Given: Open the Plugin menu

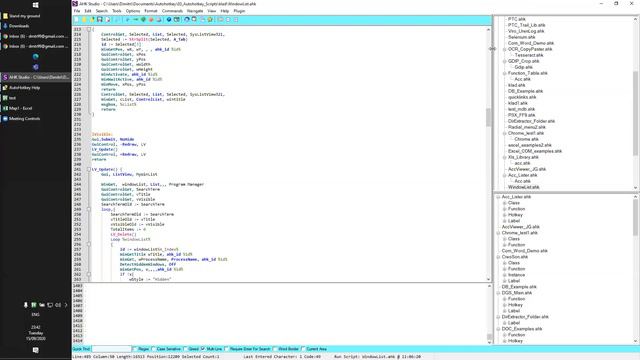Looking at the screenshot, I should click(x=239, y=11).
